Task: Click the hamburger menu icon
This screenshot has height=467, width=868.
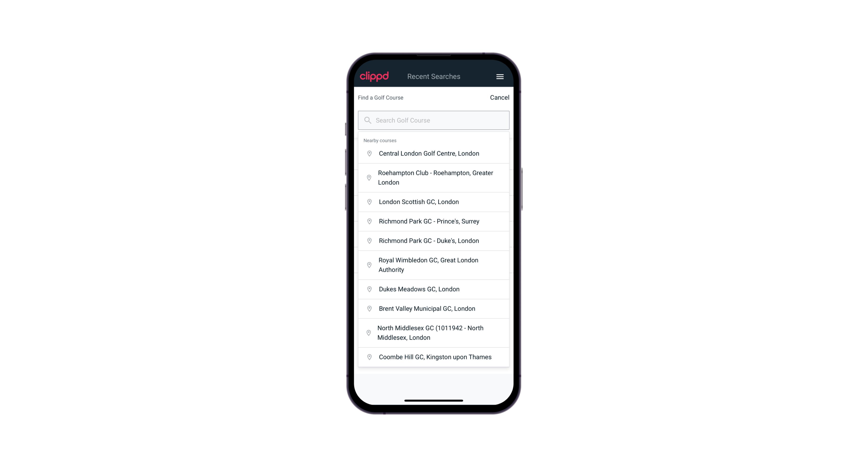Action: coord(500,76)
